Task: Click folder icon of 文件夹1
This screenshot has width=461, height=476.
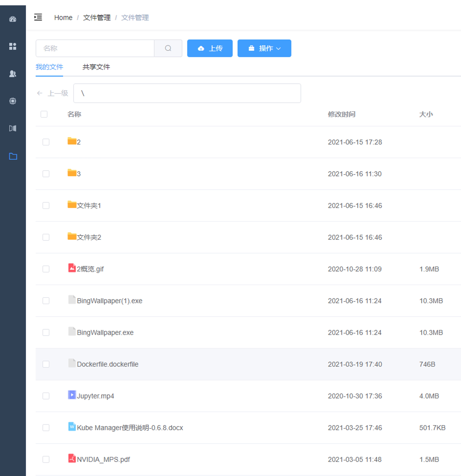Action: pyautogui.click(x=72, y=205)
